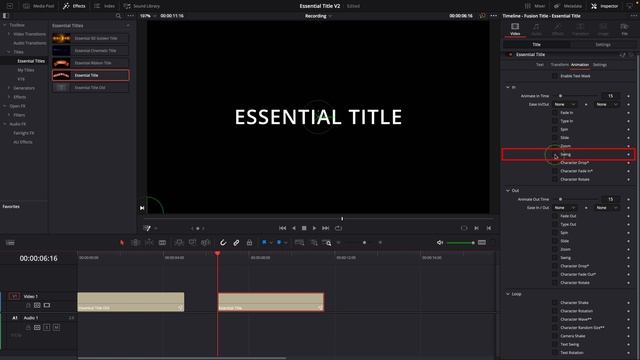This screenshot has height=360, width=640.
Task: Enable Camera Shake loop checkbox
Action: [554, 336]
